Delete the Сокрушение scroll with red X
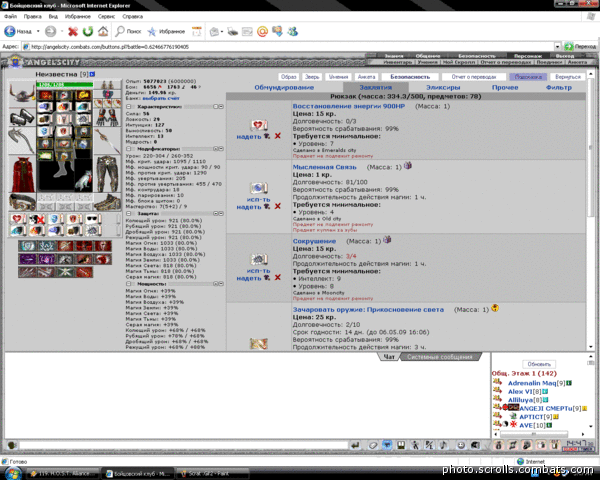Screen dimensions: 600x480 pyautogui.click(x=278, y=278)
